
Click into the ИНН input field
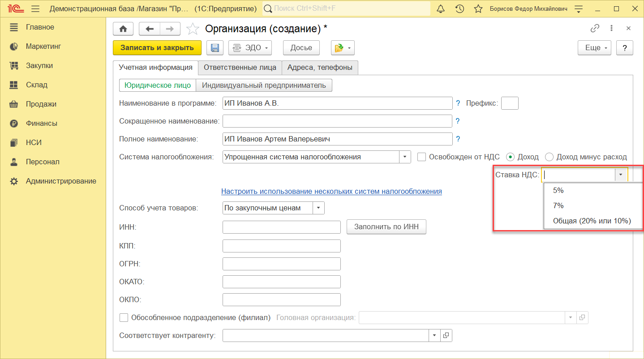281,227
